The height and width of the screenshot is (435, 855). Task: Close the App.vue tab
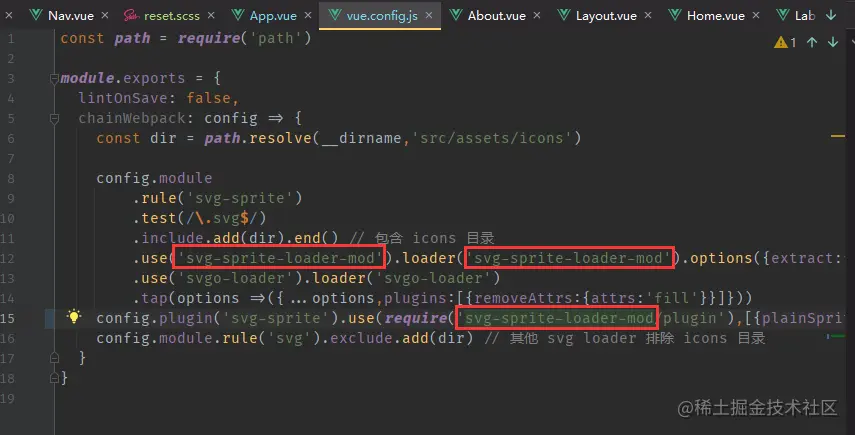308,15
